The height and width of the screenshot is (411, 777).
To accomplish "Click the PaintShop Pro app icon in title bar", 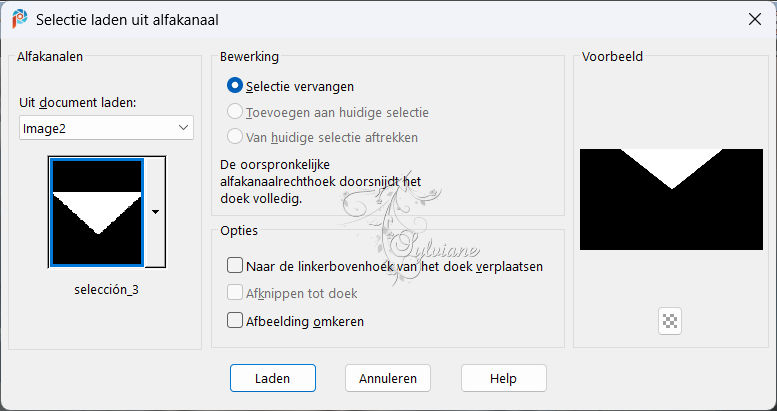I will (20, 19).
